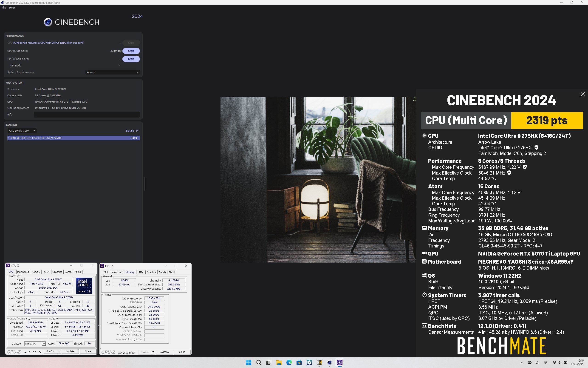The image size is (588, 368).
Task: Click the OS Windows icon in BenchMate overlay
Action: coord(424,276)
